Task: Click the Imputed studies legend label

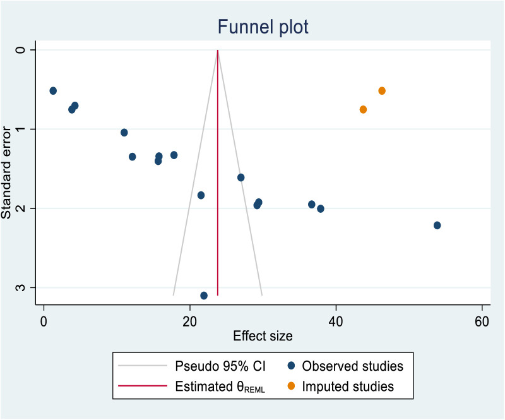Action: point(348,387)
